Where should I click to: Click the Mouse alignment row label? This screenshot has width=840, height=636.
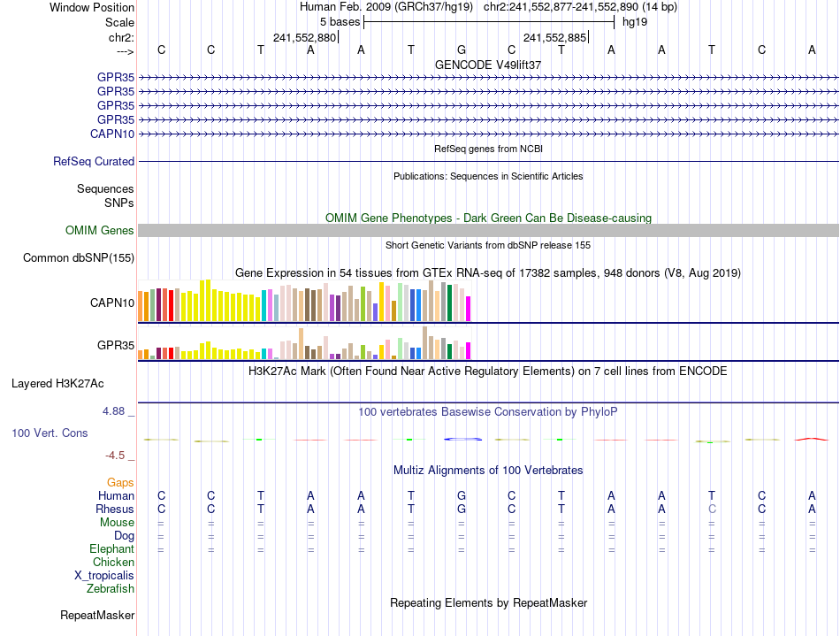pyautogui.click(x=117, y=523)
